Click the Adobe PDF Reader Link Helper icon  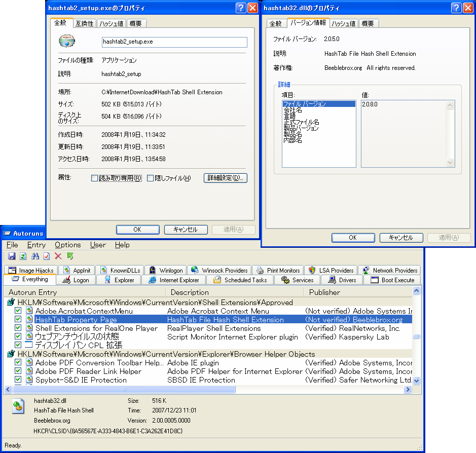[x=29, y=371]
